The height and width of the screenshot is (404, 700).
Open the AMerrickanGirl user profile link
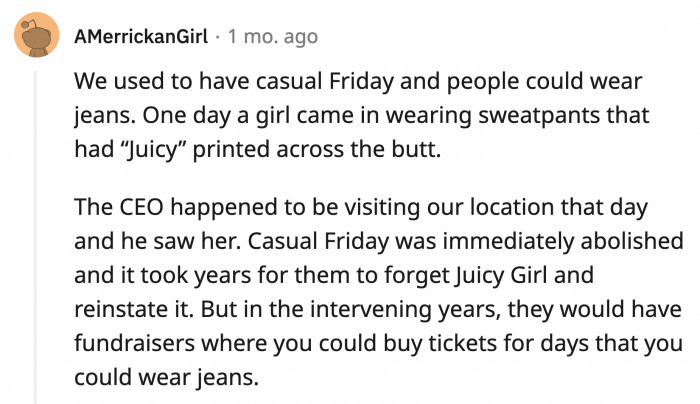coord(141,37)
